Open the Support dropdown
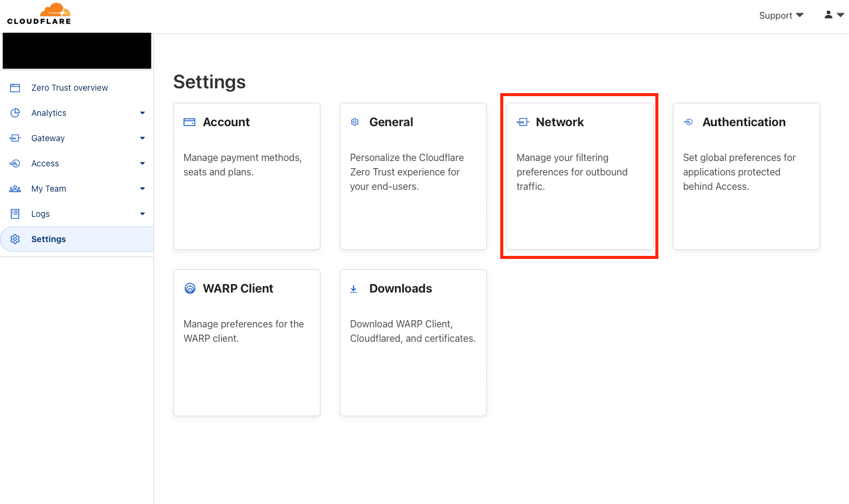 pos(780,16)
